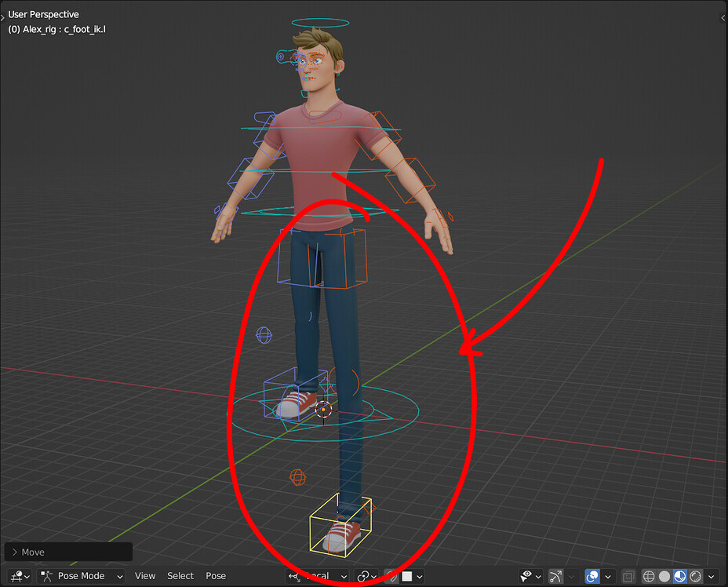
Task: Toggle the show overlays button
Action: coord(592,576)
